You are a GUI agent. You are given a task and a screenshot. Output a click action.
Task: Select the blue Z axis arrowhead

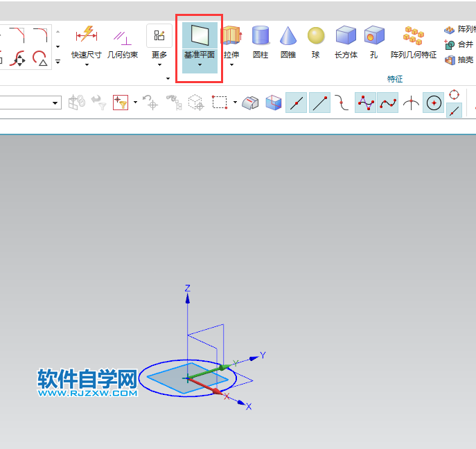coord(188,299)
